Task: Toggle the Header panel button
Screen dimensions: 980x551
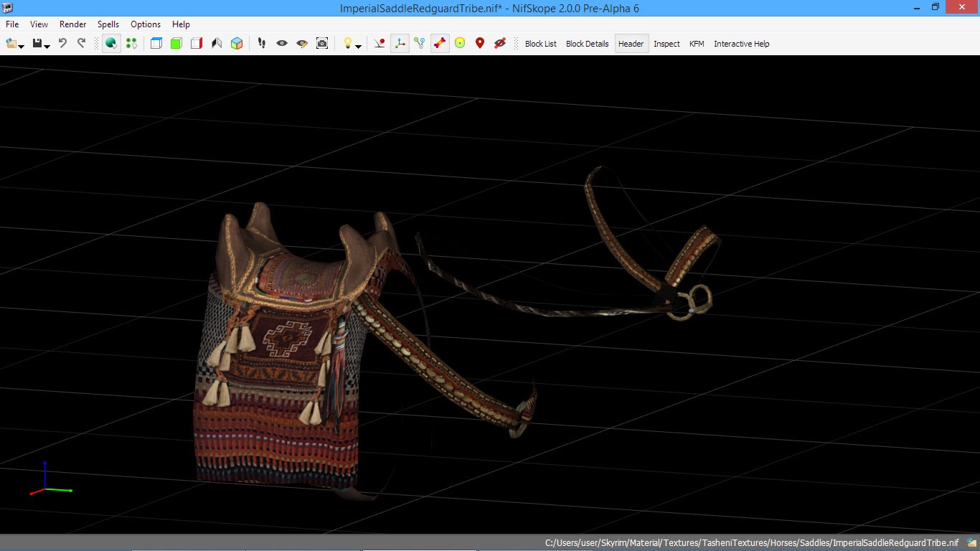Action: 631,44
